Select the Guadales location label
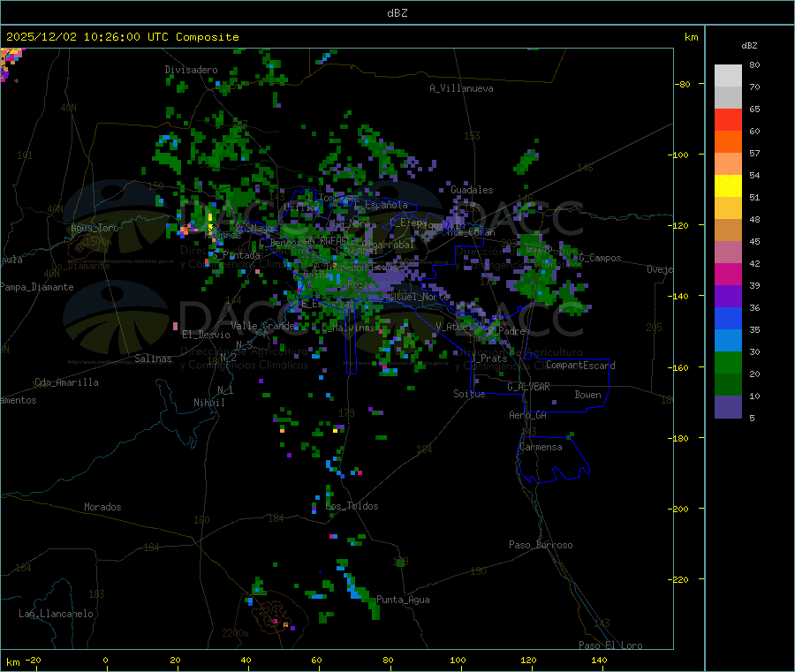795x672 pixels. pos(472,190)
